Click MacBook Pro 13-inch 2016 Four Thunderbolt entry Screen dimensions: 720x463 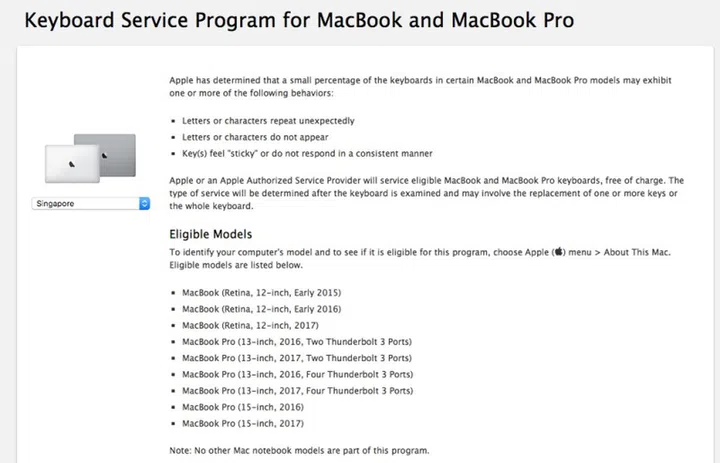(x=297, y=374)
